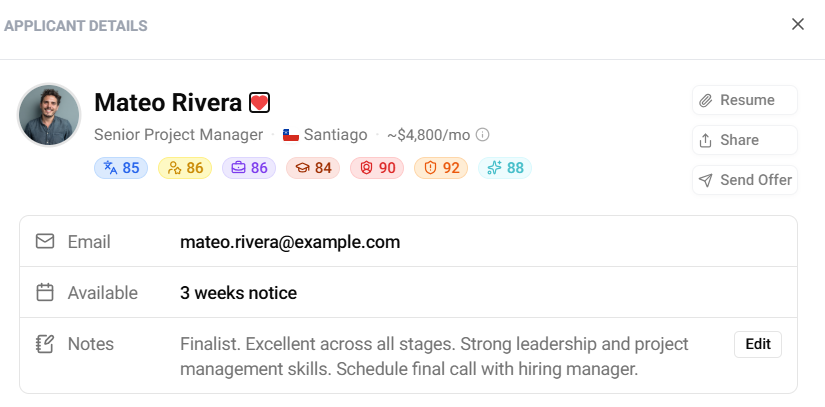This screenshot has height=407, width=825.
Task: Open the applicant's Resume
Action: click(745, 100)
